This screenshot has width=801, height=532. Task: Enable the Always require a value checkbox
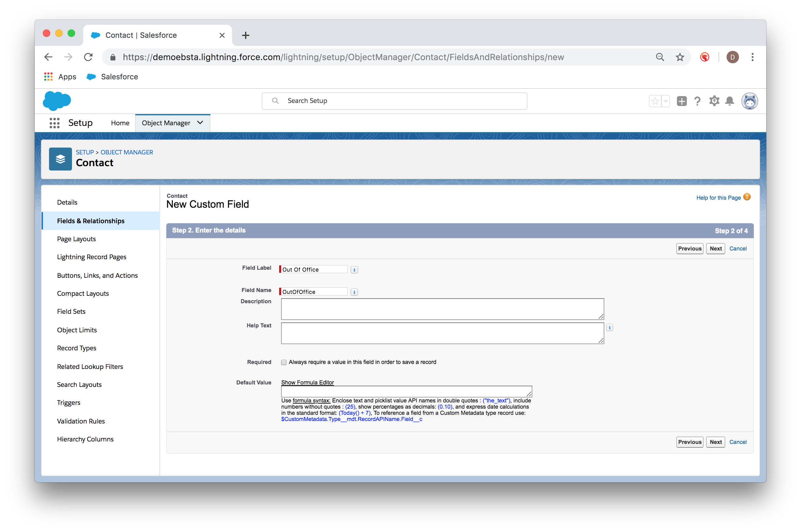click(284, 362)
